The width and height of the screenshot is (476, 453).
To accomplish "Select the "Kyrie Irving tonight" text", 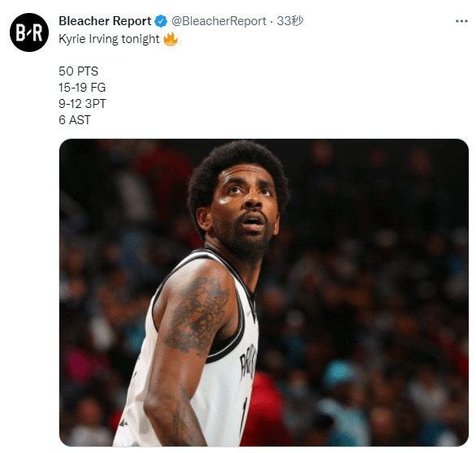I will point(109,39).
